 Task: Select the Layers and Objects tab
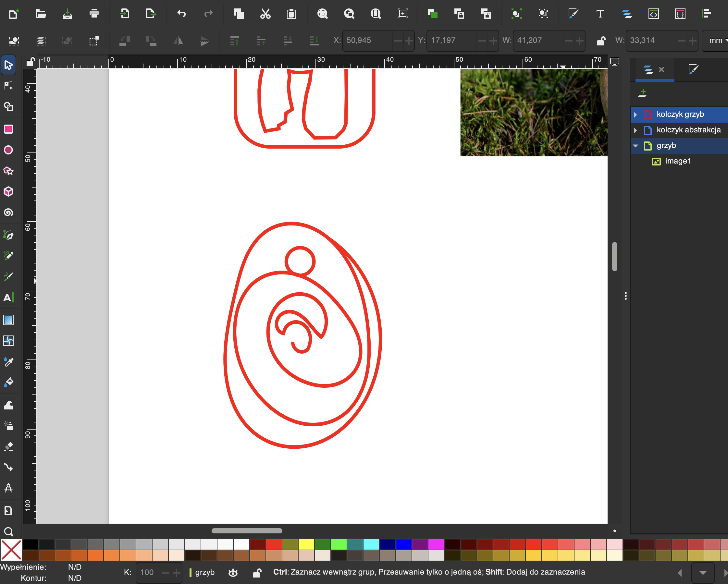point(648,69)
